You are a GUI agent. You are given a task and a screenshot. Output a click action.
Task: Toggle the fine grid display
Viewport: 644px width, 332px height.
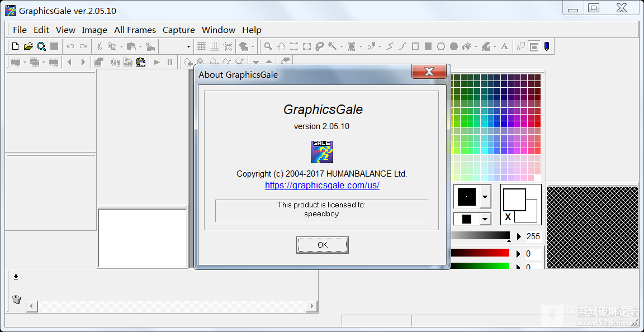pyautogui.click(x=202, y=46)
